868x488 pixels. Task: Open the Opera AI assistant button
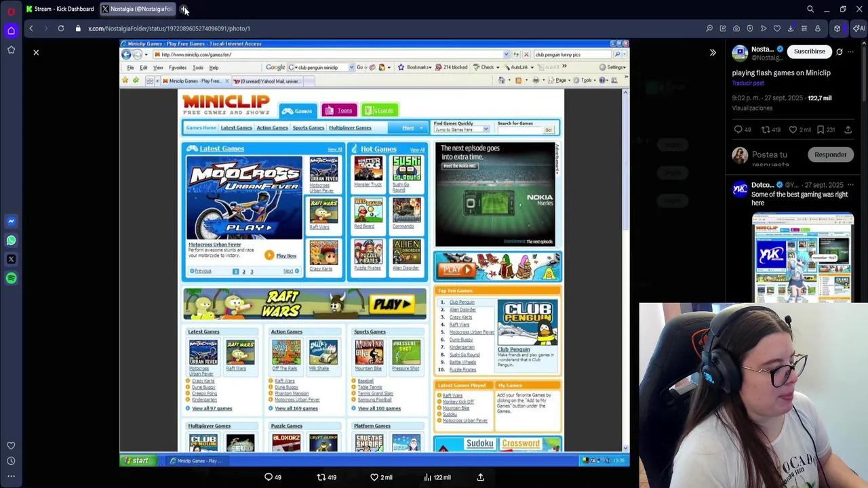tap(859, 28)
